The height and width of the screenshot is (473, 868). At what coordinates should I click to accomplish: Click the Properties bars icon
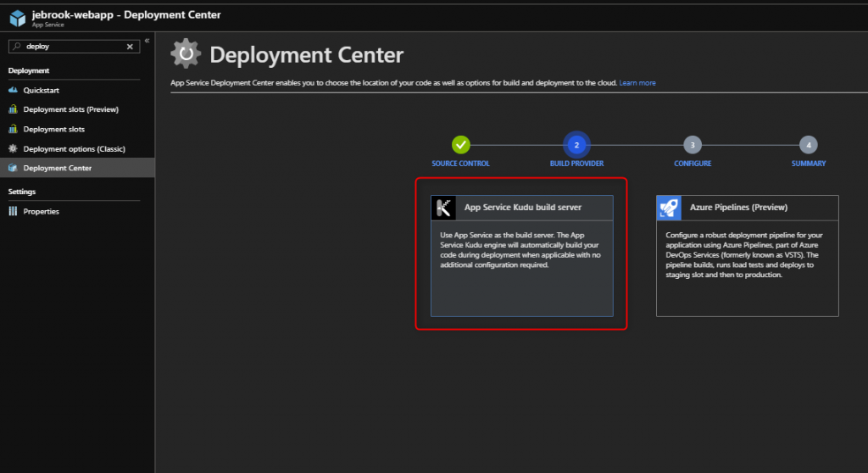click(x=13, y=211)
